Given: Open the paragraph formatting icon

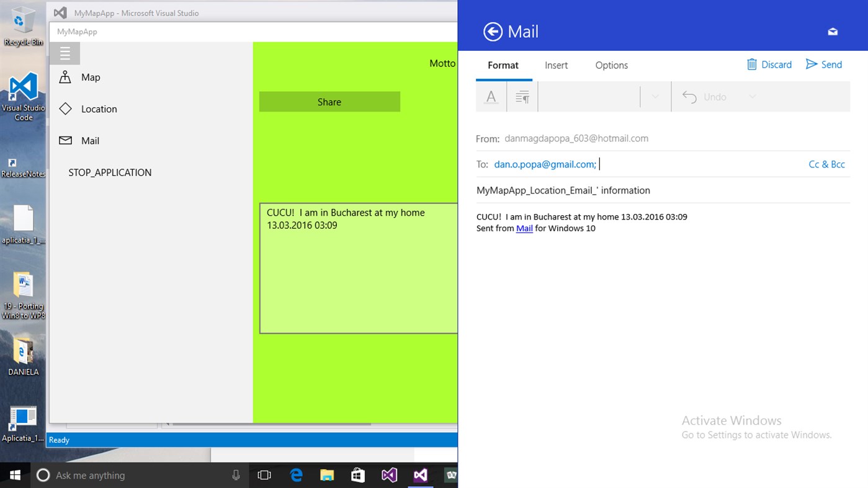Looking at the screenshot, I should click(522, 96).
